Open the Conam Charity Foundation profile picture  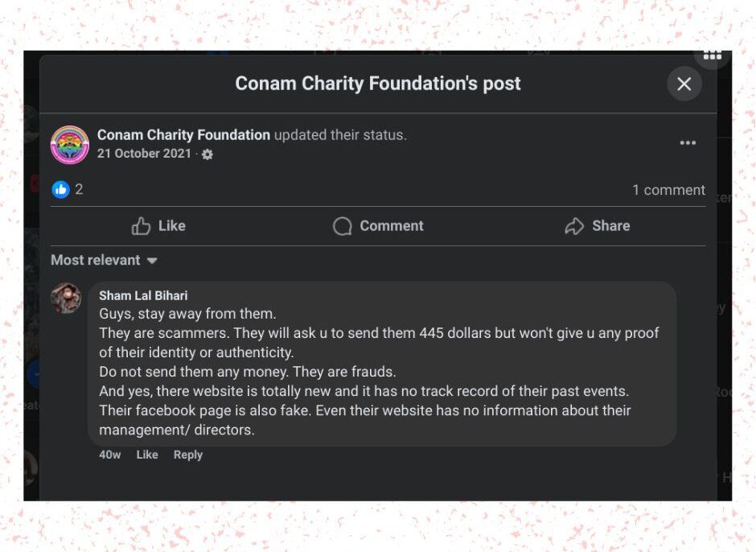[70, 145]
